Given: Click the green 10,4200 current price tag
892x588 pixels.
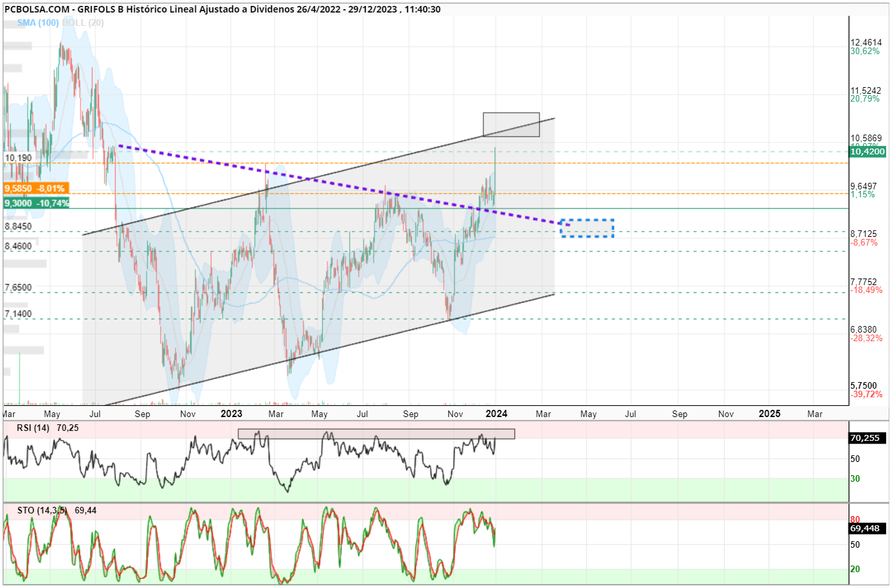Looking at the screenshot, I should [x=868, y=152].
